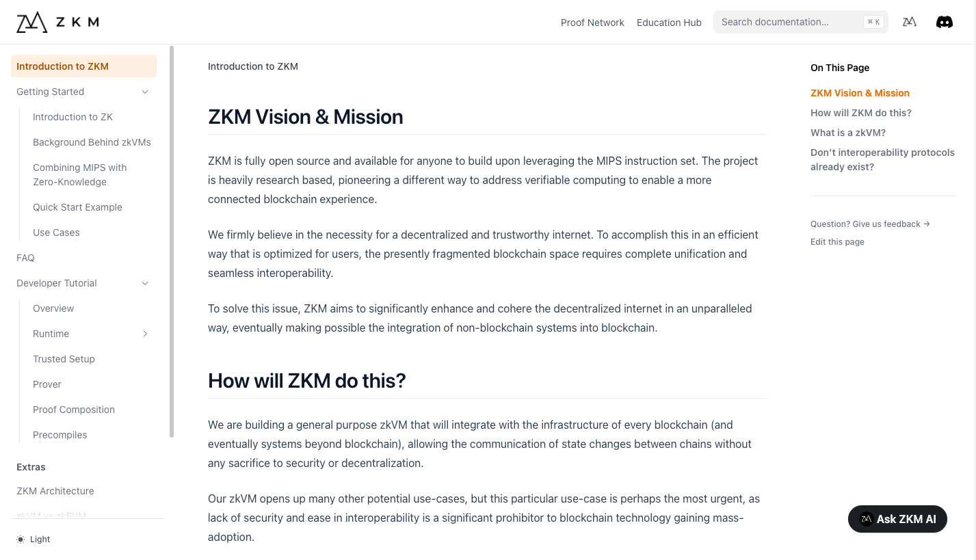Collapse the Getting Started section chevron
Screen dimensions: 976x560
tap(145, 92)
